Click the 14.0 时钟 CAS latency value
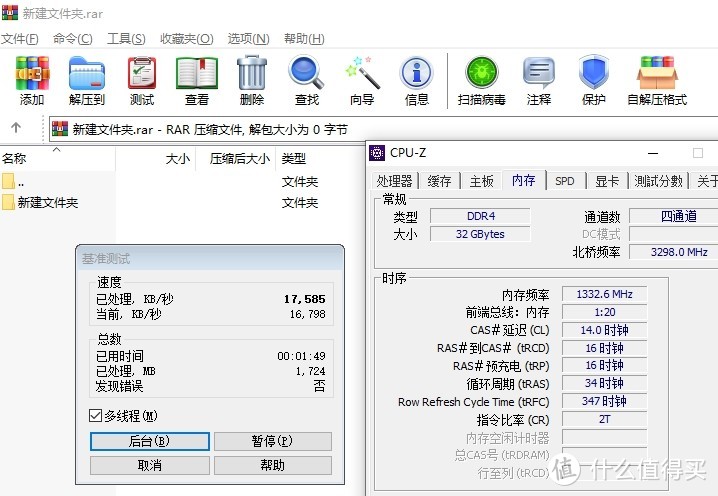The image size is (718, 496). click(604, 330)
